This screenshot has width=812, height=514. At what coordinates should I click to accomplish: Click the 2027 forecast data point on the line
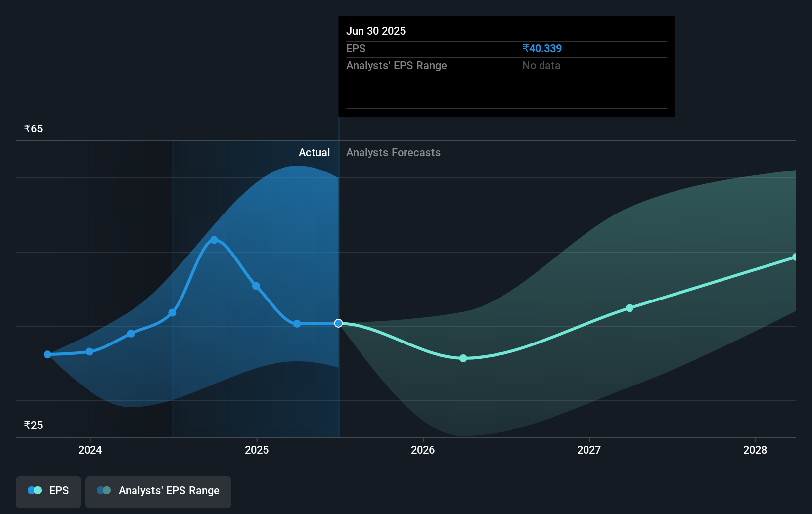click(629, 308)
